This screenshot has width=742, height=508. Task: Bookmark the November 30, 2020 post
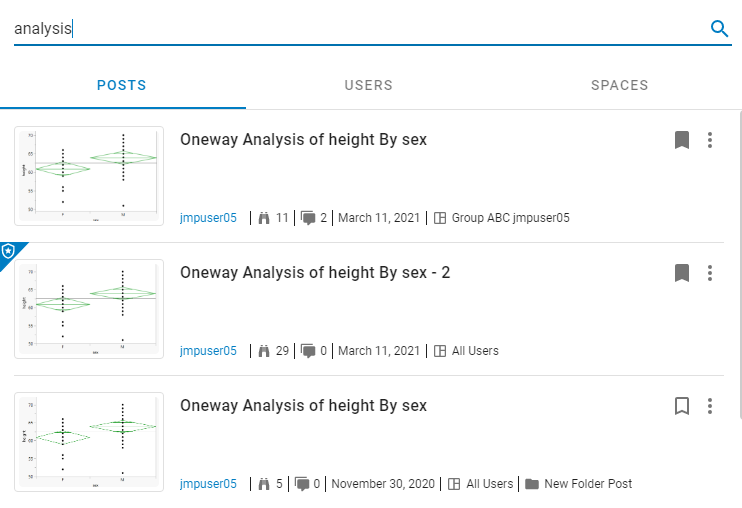(682, 406)
